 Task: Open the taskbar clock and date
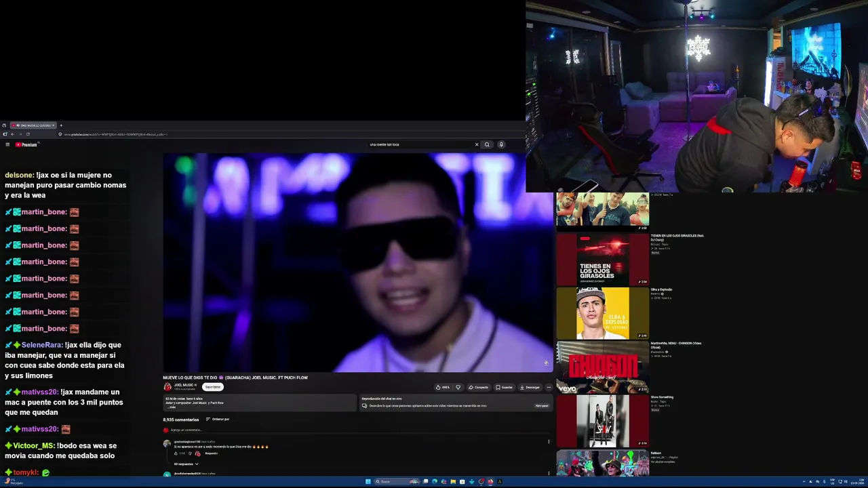(857, 482)
